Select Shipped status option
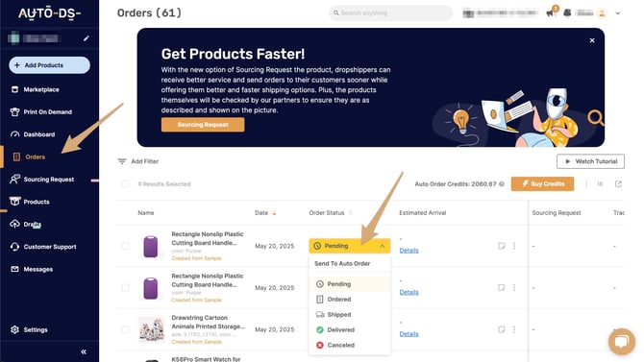The height and width of the screenshot is (362, 644). pyautogui.click(x=350, y=314)
